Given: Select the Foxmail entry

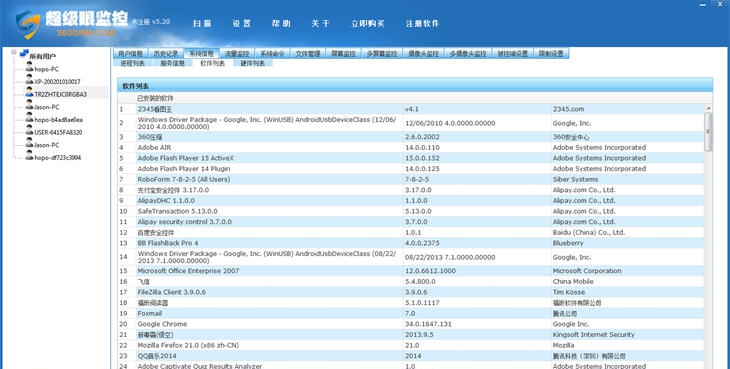Looking at the screenshot, I should pyautogui.click(x=411, y=314).
